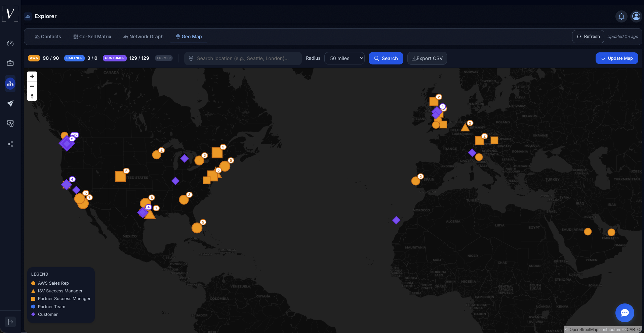Select the Geo Map tab

point(189,37)
